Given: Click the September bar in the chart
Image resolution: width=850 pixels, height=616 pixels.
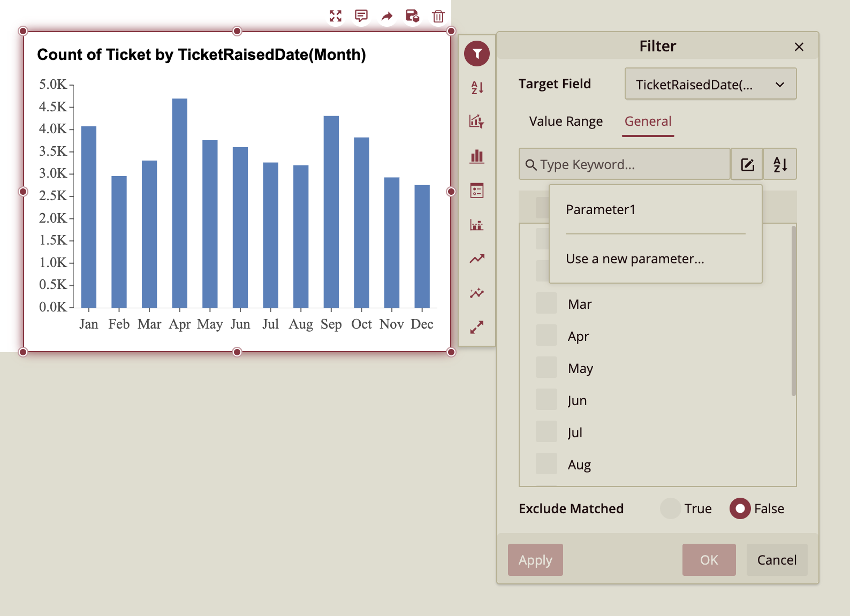Looking at the screenshot, I should point(331,212).
